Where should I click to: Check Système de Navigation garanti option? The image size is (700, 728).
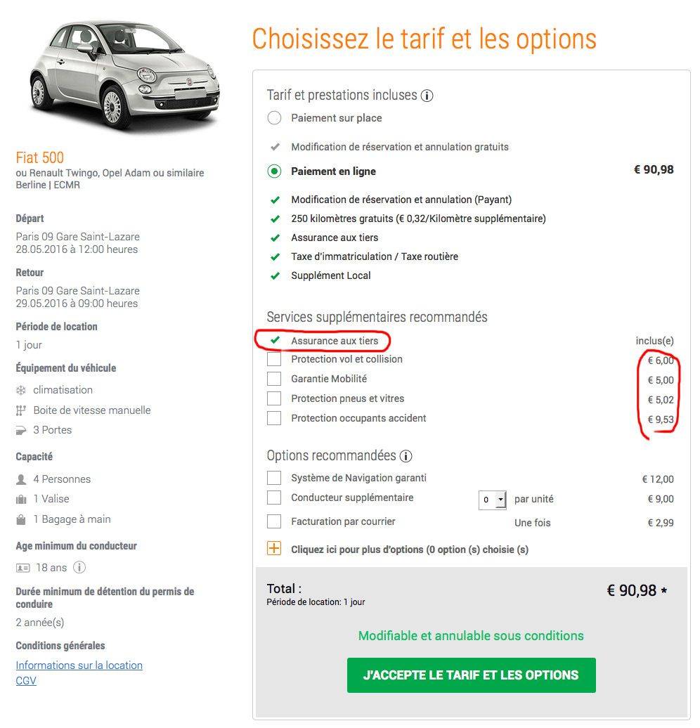point(274,478)
